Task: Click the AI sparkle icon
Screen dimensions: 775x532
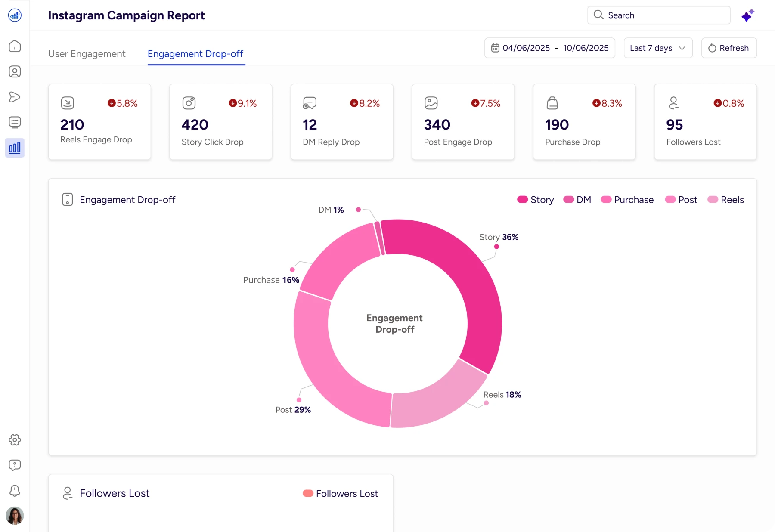Action: pos(747,15)
